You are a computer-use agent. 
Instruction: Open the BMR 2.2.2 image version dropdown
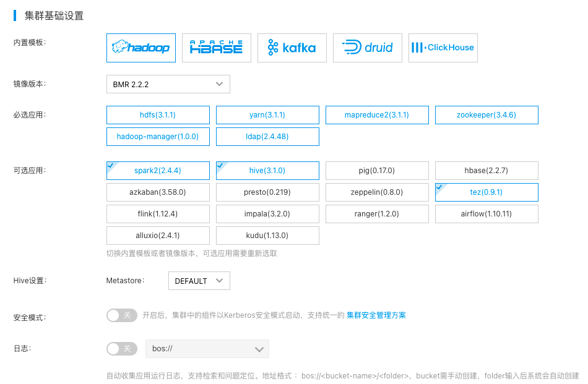(168, 84)
